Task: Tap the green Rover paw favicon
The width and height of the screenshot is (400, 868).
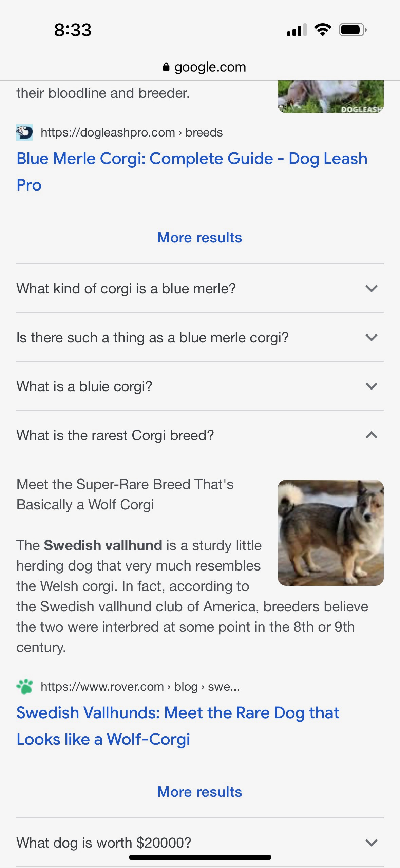Action: [x=24, y=687]
